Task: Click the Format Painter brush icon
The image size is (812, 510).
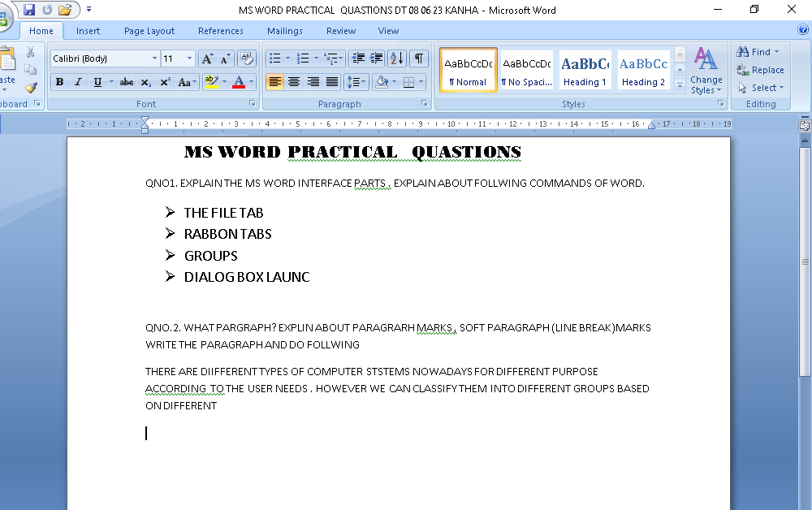Action: [31, 87]
